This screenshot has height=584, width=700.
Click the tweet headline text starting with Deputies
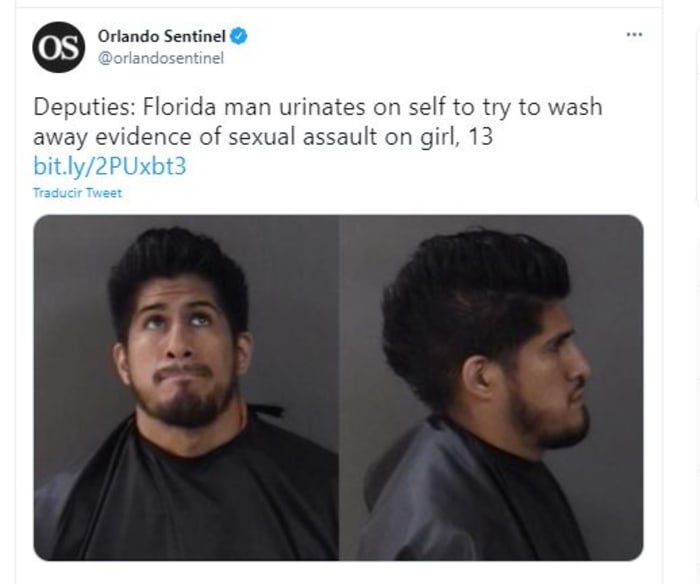(x=318, y=121)
